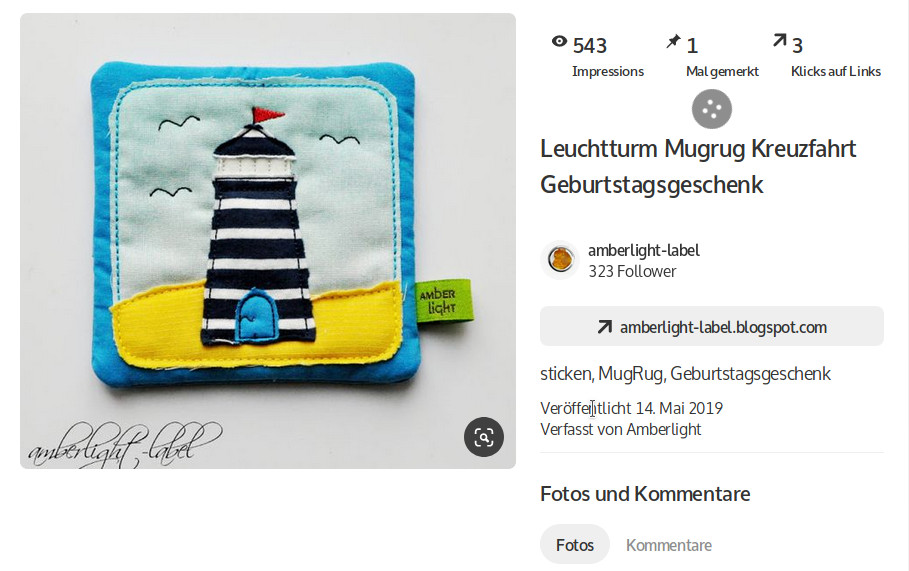The width and height of the screenshot is (909, 571).
Task: Select the Fotos tab
Action: 575,545
